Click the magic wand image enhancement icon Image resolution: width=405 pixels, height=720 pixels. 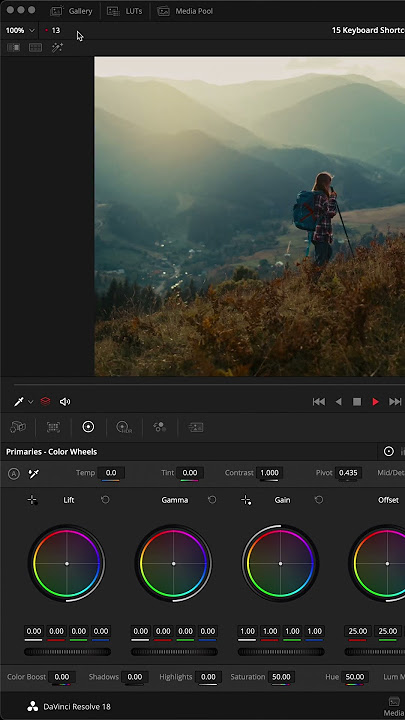click(x=57, y=47)
